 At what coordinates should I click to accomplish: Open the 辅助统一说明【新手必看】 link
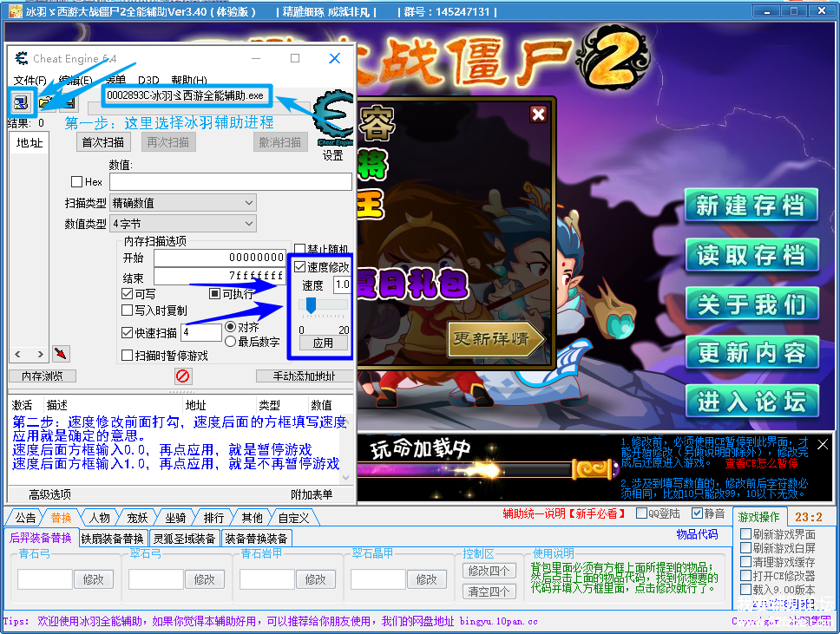pyautogui.click(x=564, y=513)
